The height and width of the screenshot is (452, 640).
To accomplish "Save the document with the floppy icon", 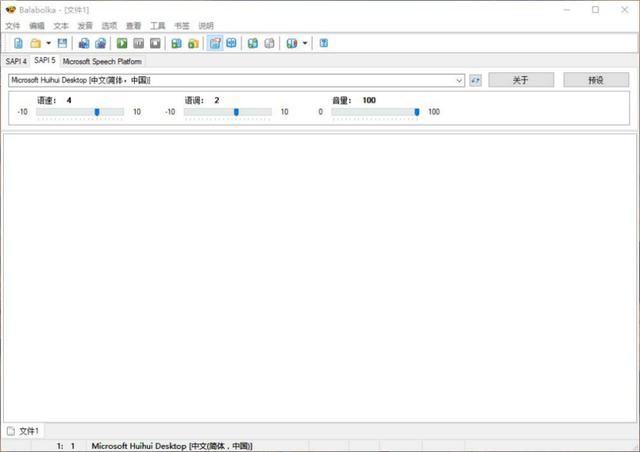I will pos(62,43).
